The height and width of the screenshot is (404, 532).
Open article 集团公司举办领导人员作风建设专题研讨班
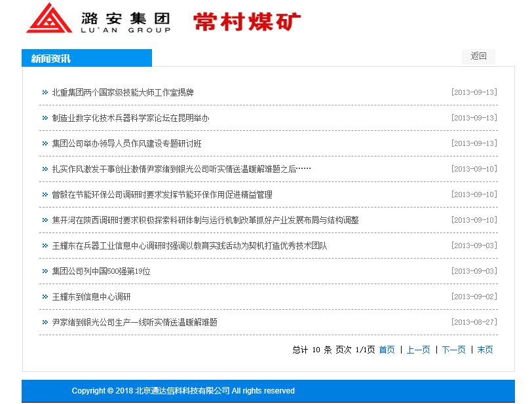[x=126, y=143]
